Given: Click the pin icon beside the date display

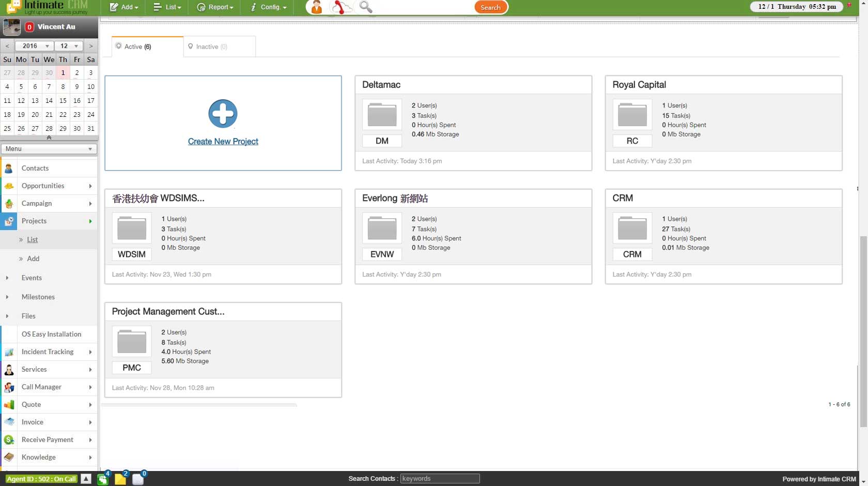Looking at the screenshot, I should 849,6.
